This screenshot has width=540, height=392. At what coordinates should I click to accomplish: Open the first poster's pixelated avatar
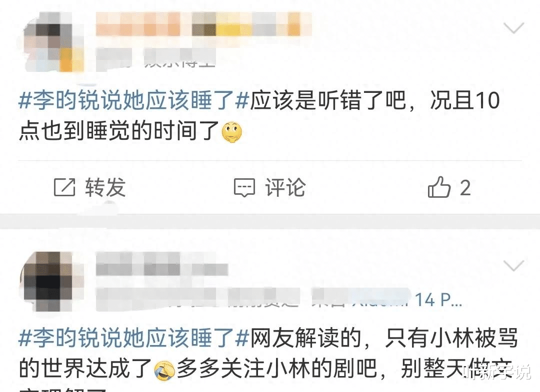pyautogui.click(x=54, y=42)
